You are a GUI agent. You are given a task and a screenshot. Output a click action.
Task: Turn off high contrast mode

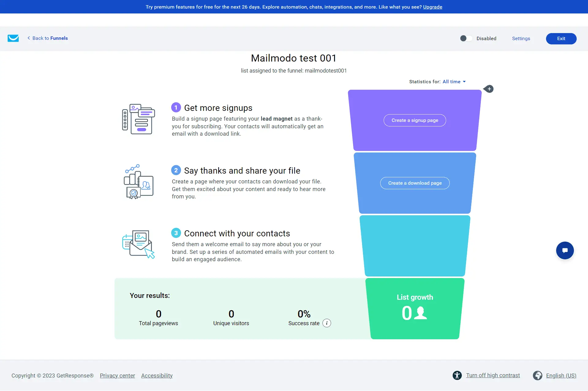(x=493, y=375)
